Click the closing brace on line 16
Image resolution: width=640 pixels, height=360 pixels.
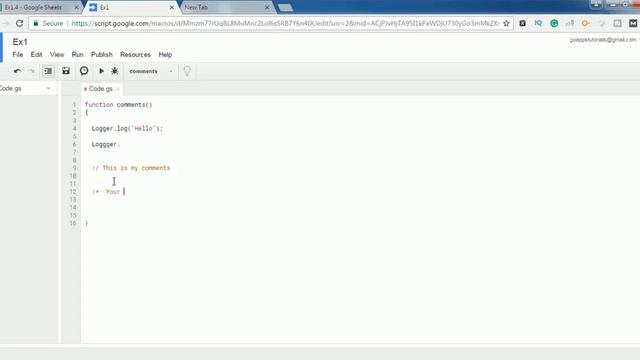click(87, 223)
